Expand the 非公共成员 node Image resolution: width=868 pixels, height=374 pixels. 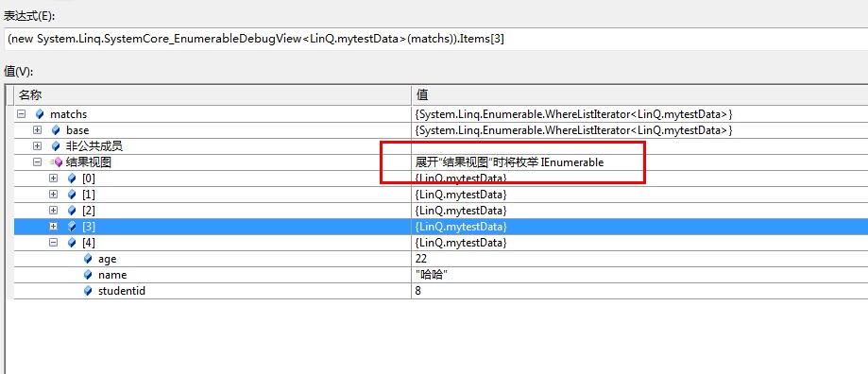click(37, 146)
